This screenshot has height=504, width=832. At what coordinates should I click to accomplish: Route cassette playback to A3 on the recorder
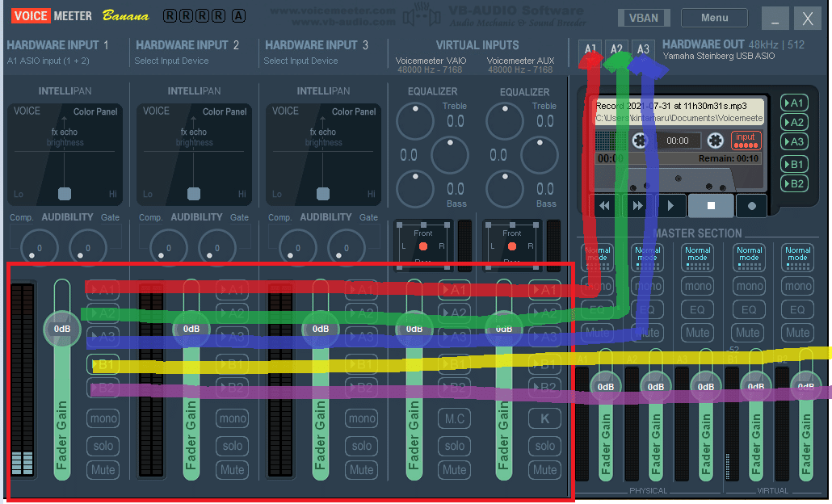coord(794,141)
